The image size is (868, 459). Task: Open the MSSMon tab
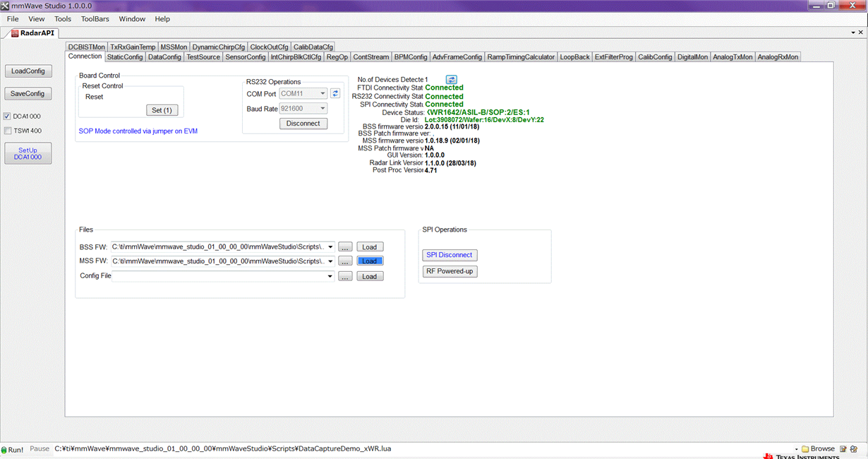point(174,47)
